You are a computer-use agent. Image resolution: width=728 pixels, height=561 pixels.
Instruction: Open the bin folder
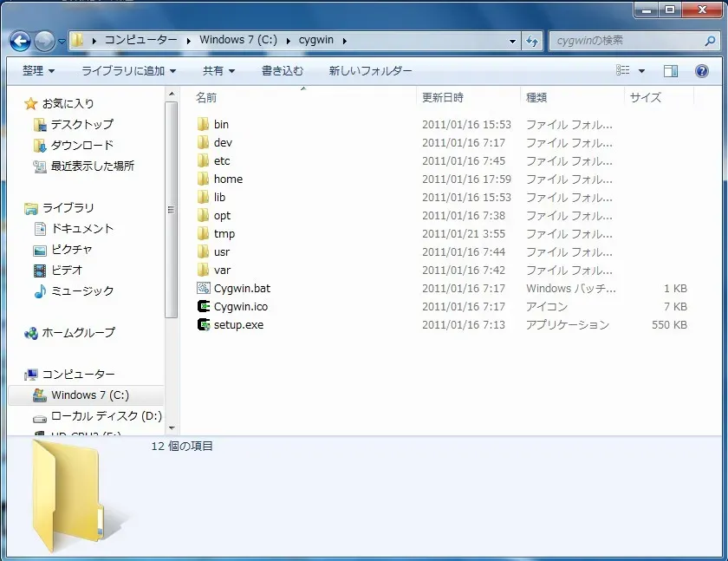pos(222,124)
